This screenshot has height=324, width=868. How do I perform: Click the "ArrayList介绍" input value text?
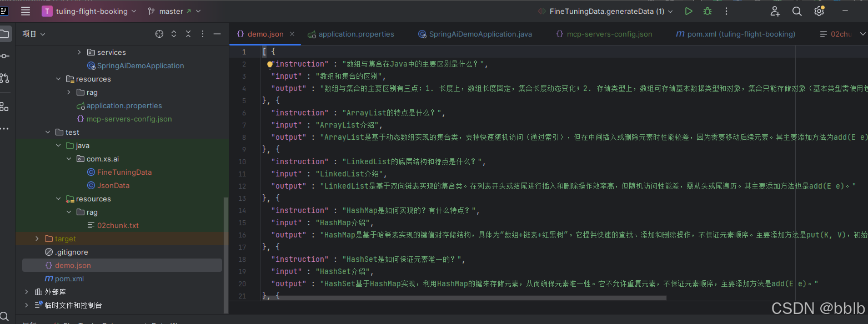click(348, 125)
